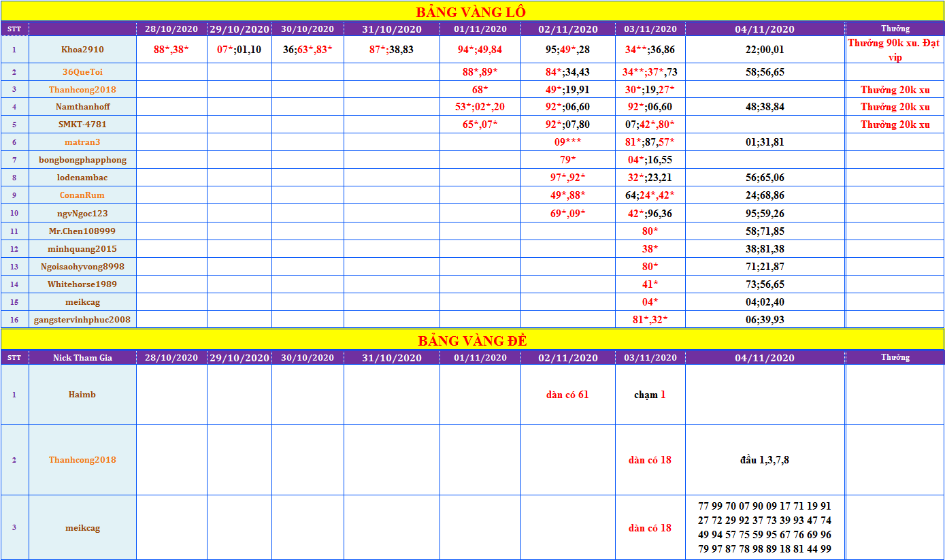Select the bongbongphapphong nickname cell
This screenshot has height=560, width=945.
click(82, 160)
